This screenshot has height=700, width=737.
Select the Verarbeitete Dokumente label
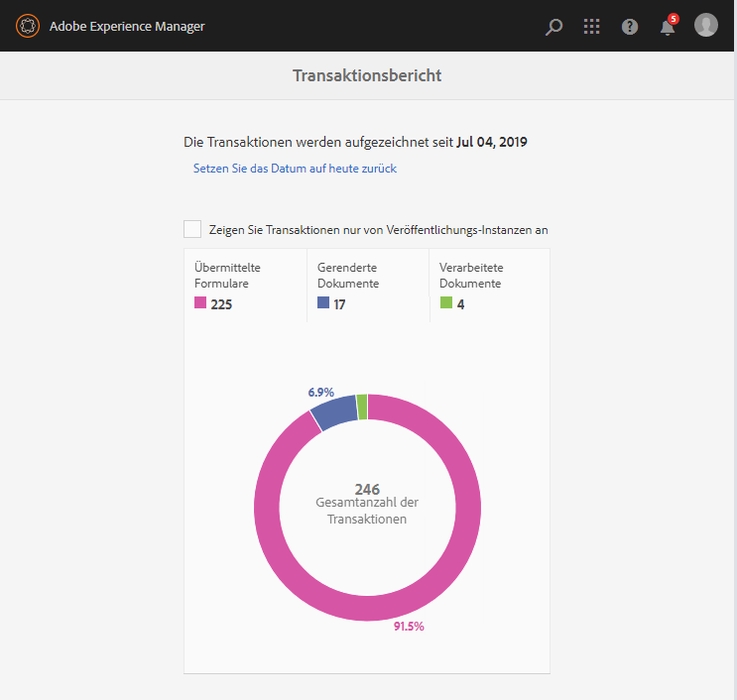pos(471,276)
